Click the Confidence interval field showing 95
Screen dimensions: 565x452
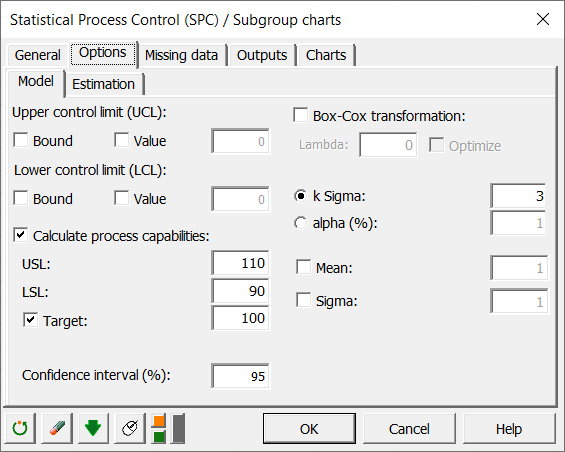coord(240,376)
